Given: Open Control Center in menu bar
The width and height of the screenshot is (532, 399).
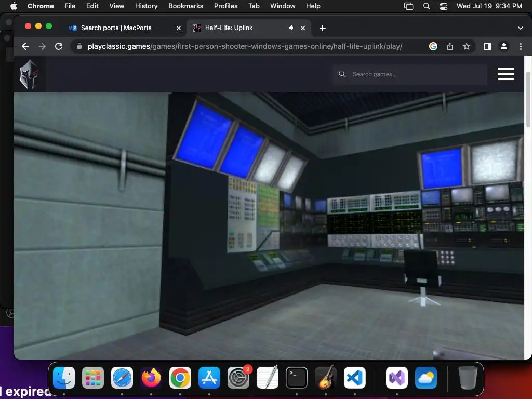Looking at the screenshot, I should 444,6.
